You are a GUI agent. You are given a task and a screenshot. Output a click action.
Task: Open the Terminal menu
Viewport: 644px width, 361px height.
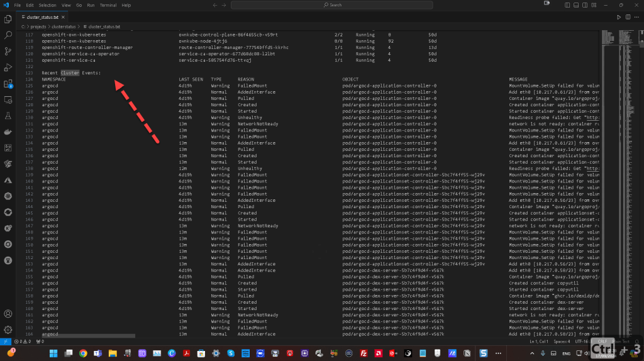point(108,5)
